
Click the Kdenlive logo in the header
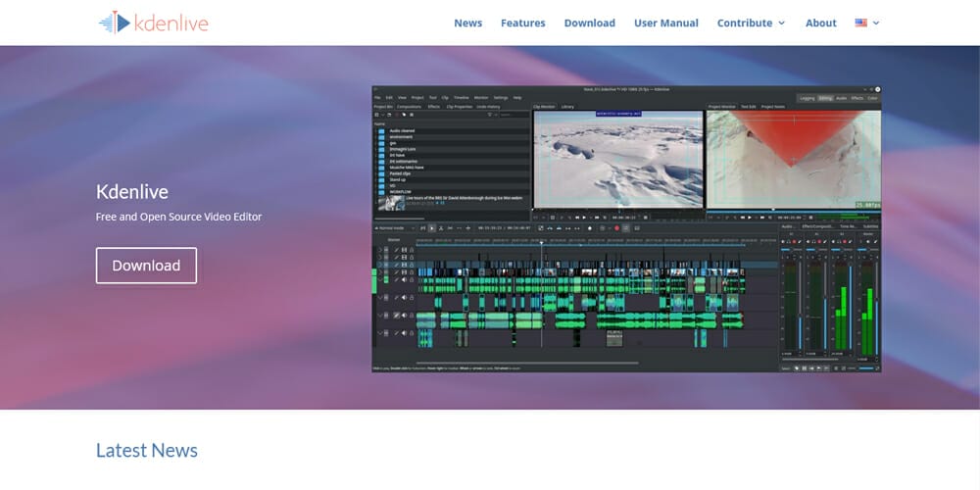coord(153,23)
